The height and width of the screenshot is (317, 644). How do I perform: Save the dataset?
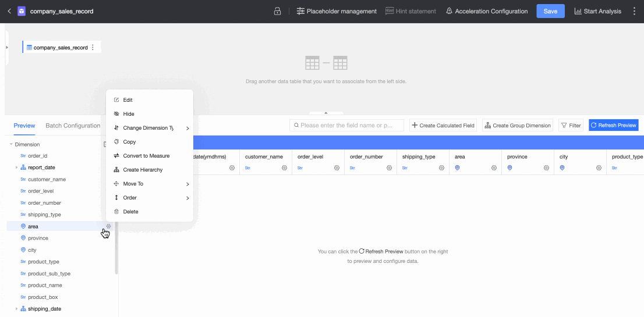pyautogui.click(x=550, y=11)
